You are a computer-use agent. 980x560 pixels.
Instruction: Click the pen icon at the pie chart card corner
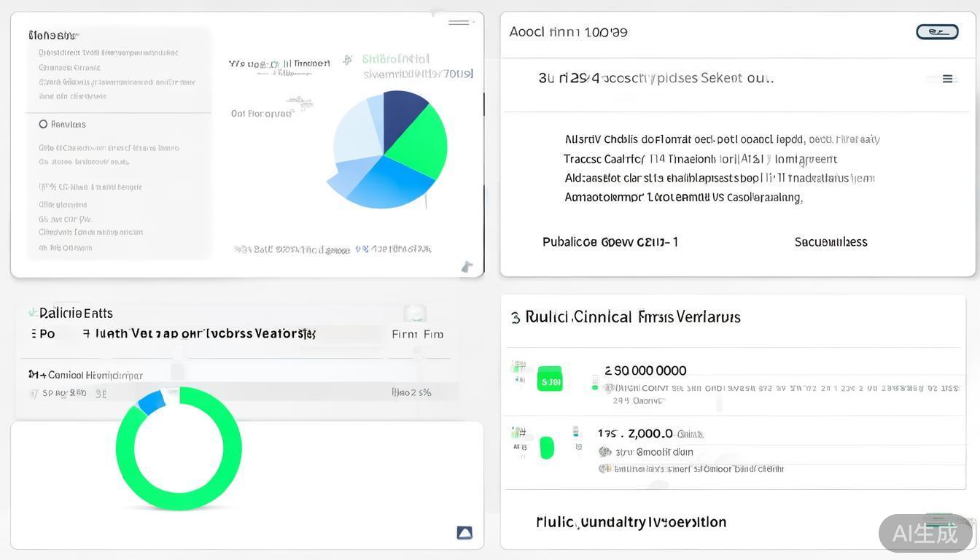(x=467, y=267)
